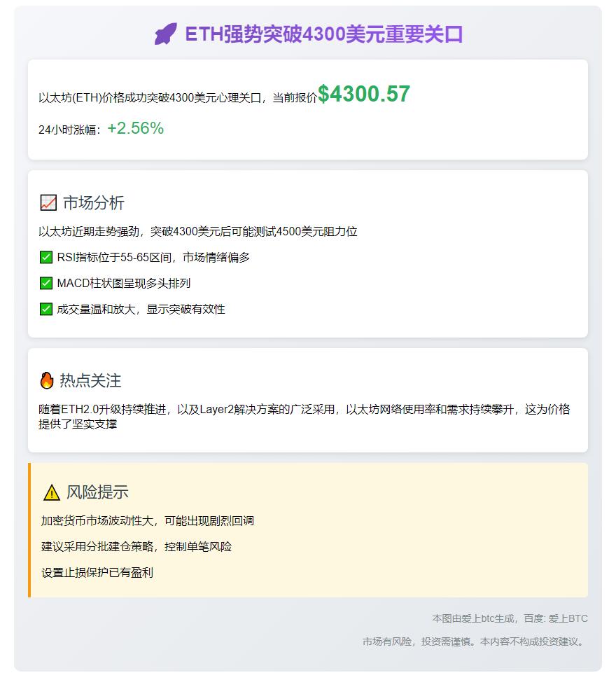Click the +2.56% 24-hour change value
Image resolution: width=616 pixels, height=694 pixels.
point(135,129)
